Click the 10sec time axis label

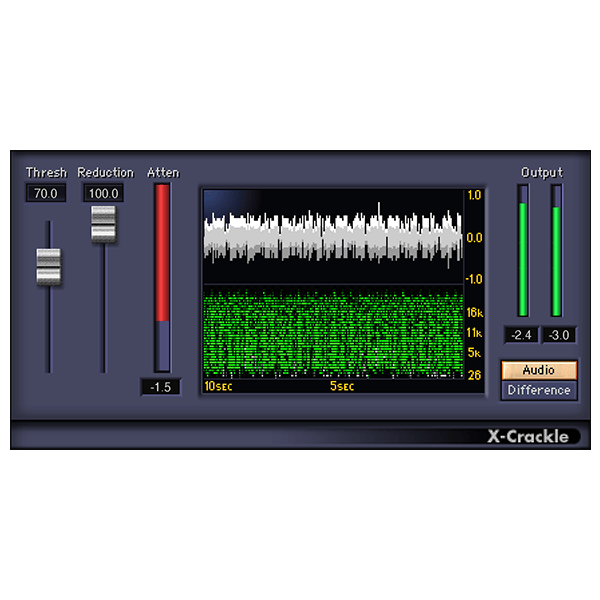pos(218,386)
